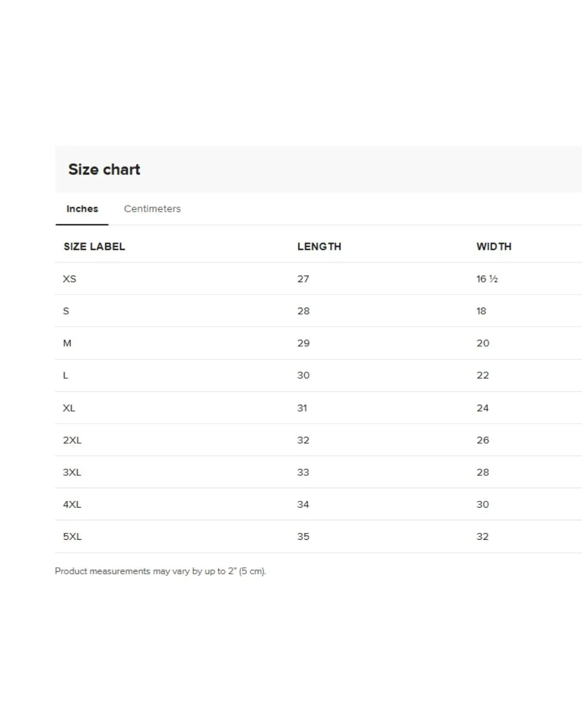The image size is (582, 728).
Task: Click the 16 ½ width value
Action: pyautogui.click(x=487, y=279)
